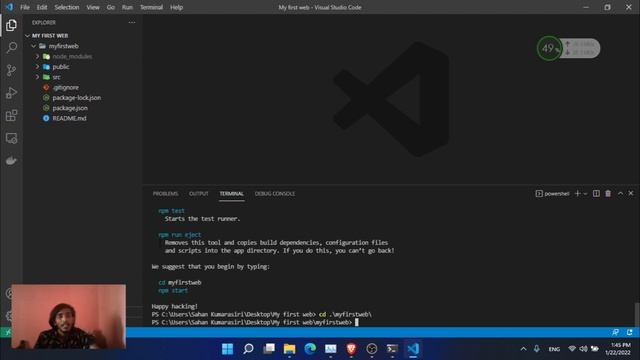
Task: Open Windows taskbar search
Action: click(x=248, y=349)
